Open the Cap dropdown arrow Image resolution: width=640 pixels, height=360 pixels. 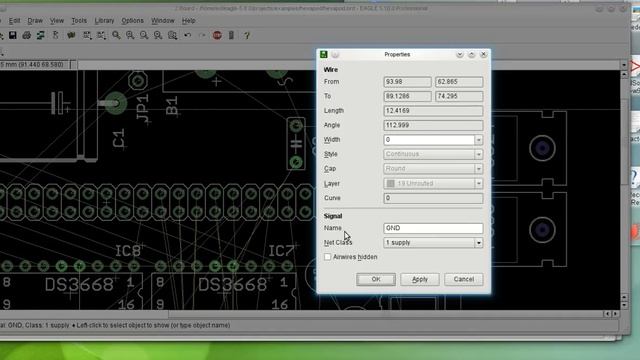(478, 169)
